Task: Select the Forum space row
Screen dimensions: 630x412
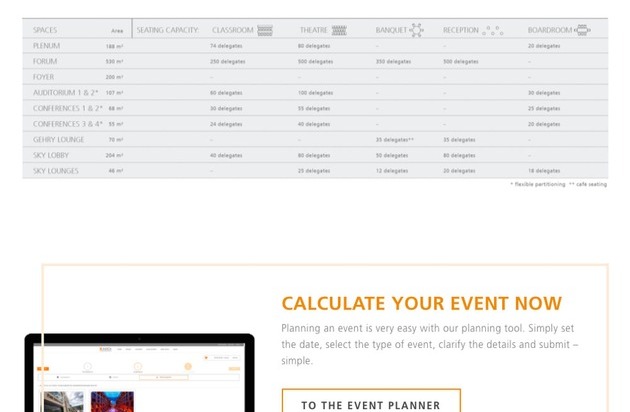Action: pos(45,61)
